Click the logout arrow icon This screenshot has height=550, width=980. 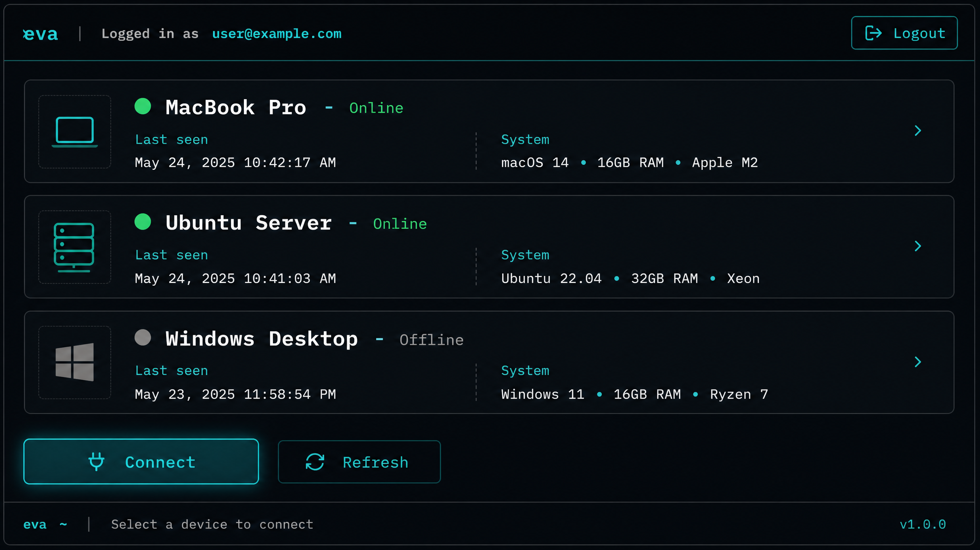tap(873, 33)
